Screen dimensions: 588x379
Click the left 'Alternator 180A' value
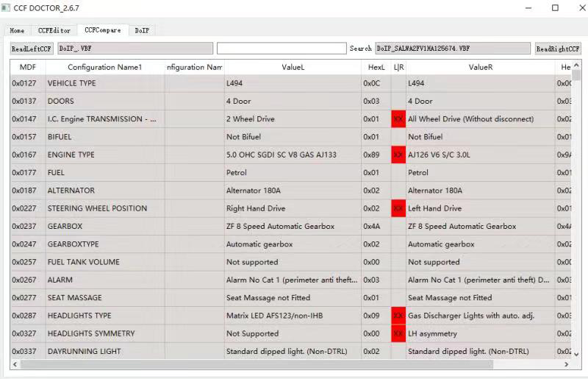[253, 191]
